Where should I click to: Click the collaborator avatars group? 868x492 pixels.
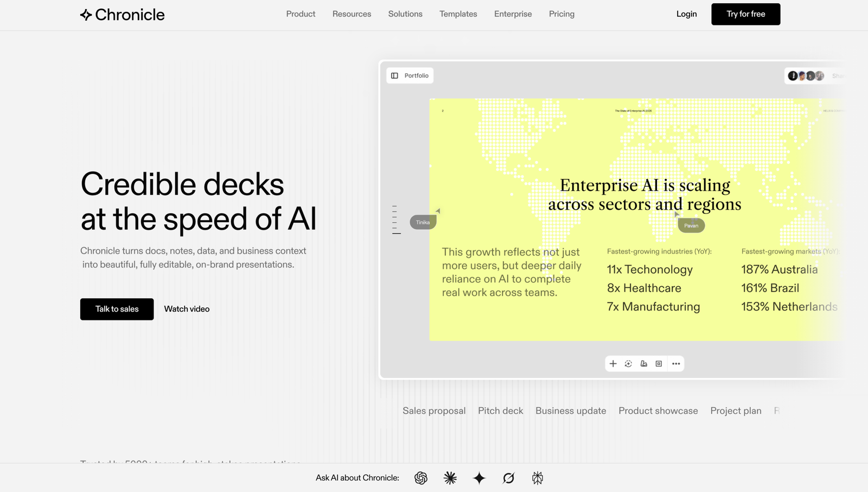[x=806, y=76]
